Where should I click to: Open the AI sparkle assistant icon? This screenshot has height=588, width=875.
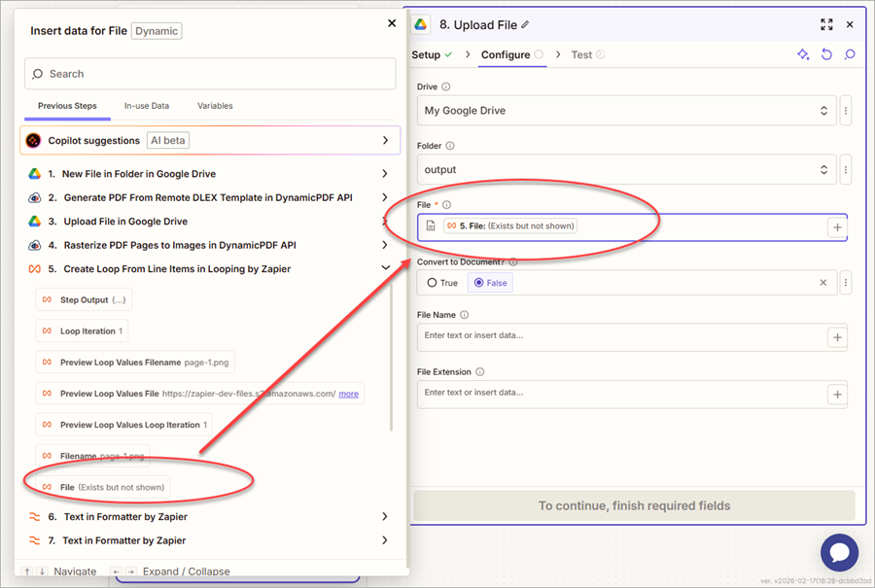[x=803, y=55]
